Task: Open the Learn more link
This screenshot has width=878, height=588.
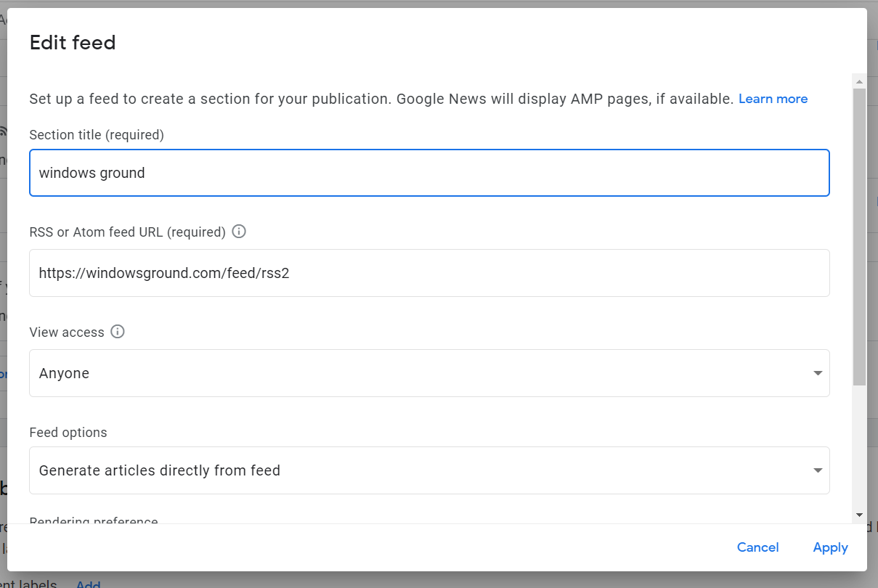Action: (773, 98)
